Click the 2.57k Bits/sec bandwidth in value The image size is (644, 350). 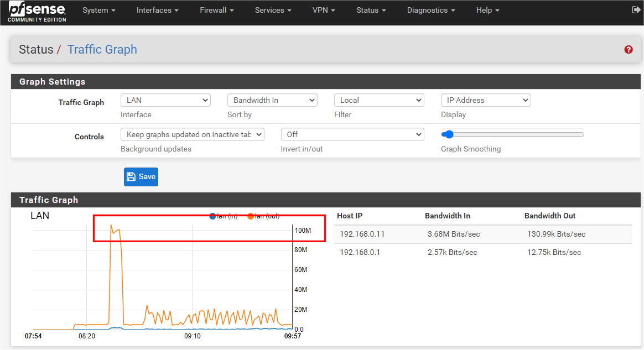pyautogui.click(x=452, y=252)
